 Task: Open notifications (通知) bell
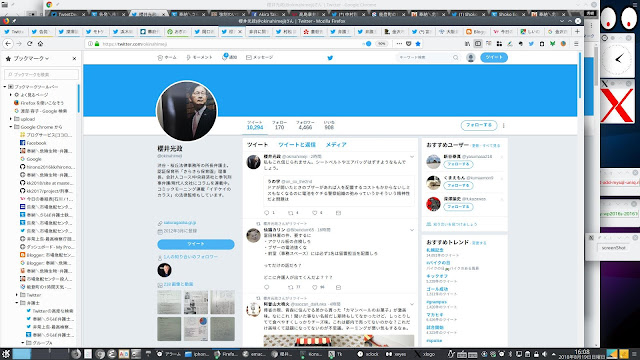[x=229, y=57]
